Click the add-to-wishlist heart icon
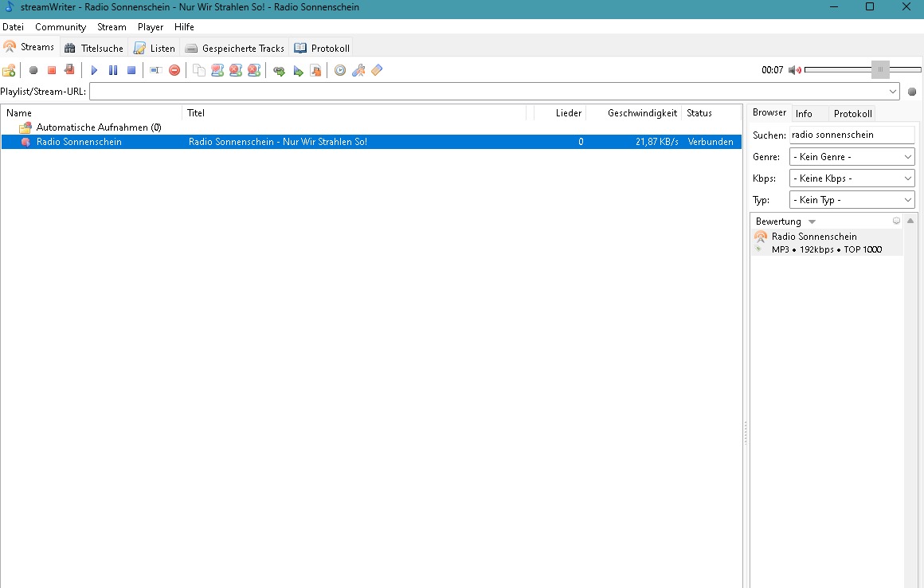This screenshot has width=924, height=588. click(x=217, y=71)
